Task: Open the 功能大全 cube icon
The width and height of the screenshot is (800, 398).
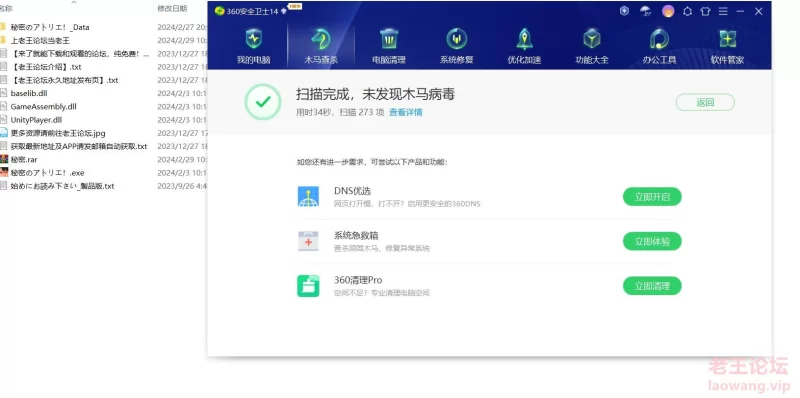Action: [592, 39]
